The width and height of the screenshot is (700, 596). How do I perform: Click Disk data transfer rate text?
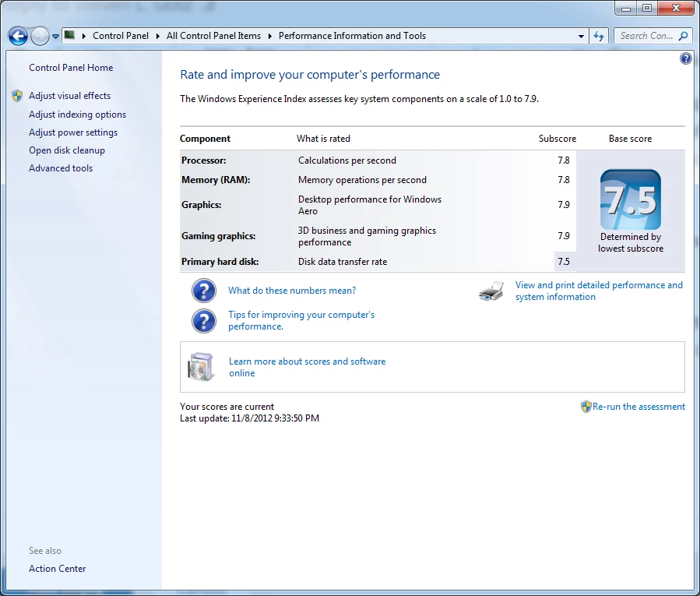343,262
